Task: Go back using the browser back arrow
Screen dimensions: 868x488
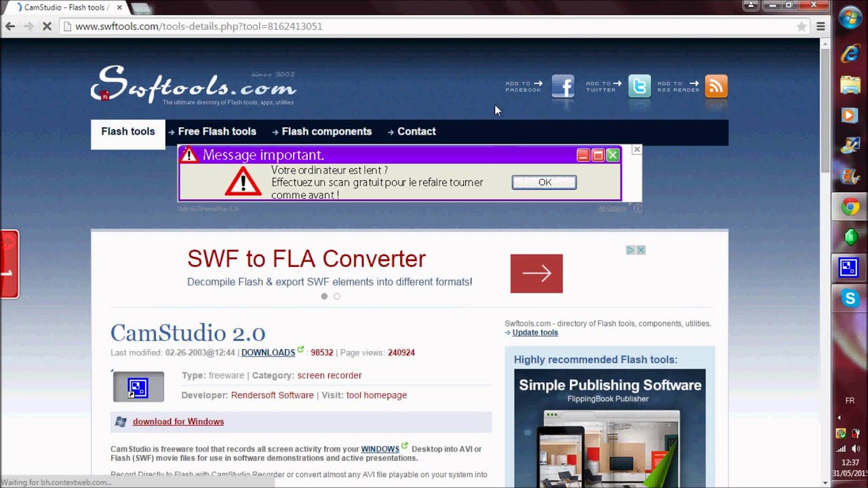Action: point(10,26)
